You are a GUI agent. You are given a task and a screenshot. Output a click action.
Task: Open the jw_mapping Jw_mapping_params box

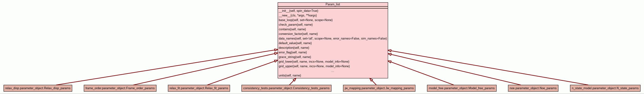tap(379, 88)
